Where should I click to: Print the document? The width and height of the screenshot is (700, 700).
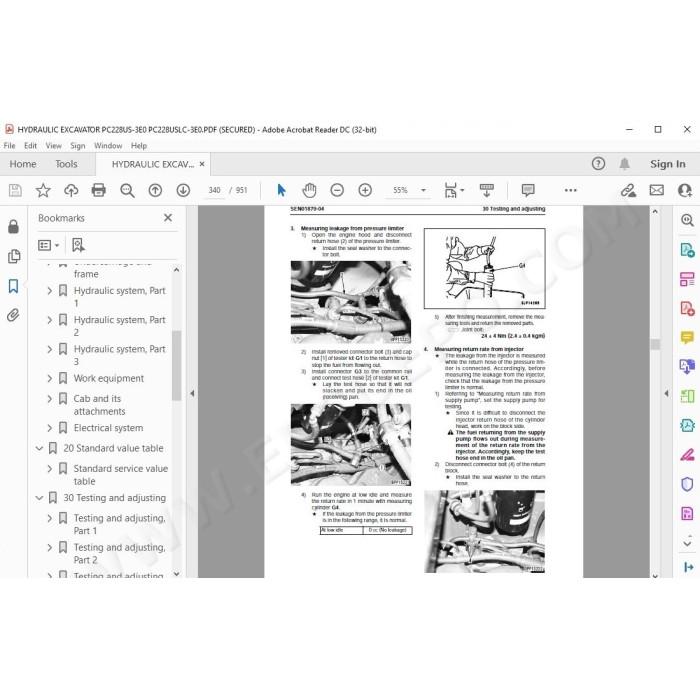(x=99, y=191)
